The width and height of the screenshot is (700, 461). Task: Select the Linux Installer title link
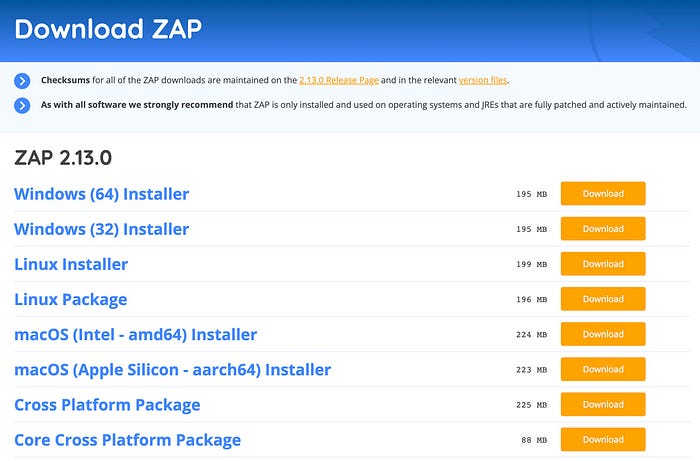pos(71,264)
